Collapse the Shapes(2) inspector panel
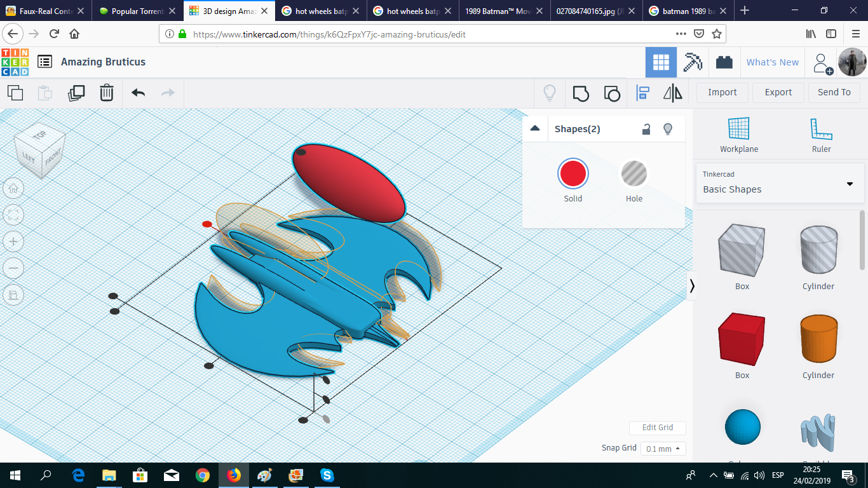The height and width of the screenshot is (488, 868). pyautogui.click(x=535, y=128)
